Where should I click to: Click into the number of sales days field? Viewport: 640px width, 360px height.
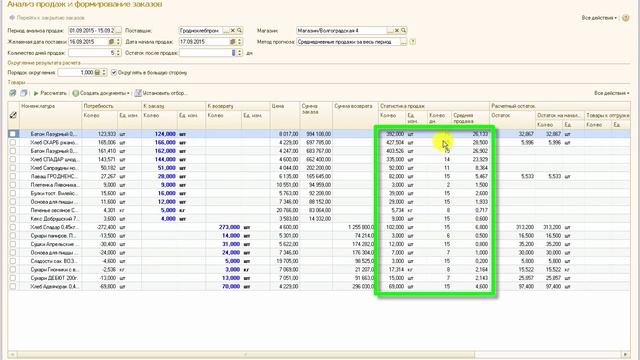(x=92, y=53)
